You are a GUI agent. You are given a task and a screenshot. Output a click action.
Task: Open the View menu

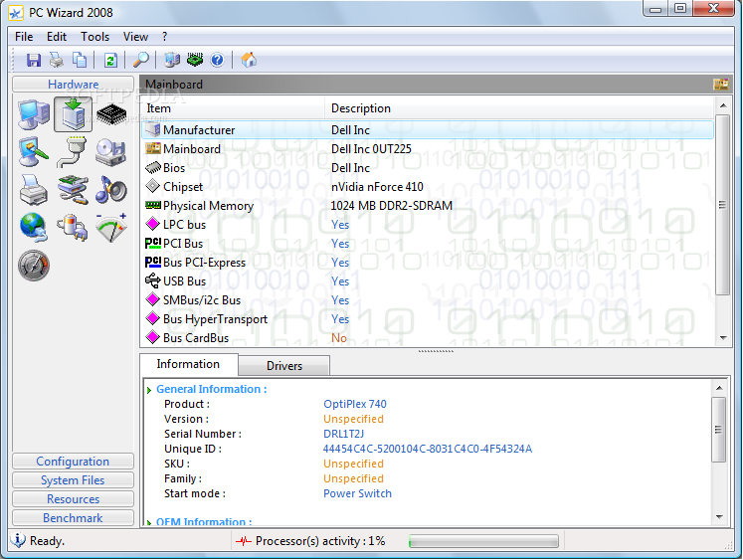[135, 37]
